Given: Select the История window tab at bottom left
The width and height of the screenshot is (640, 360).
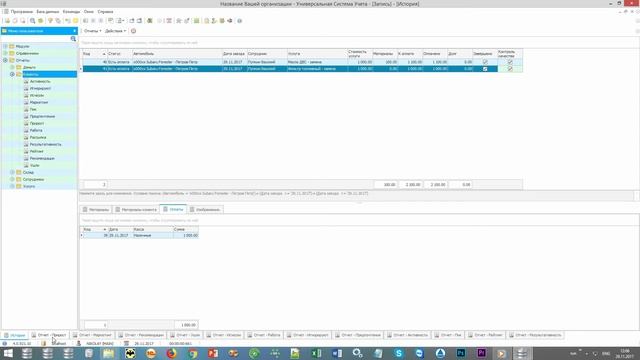Looking at the screenshot, I should point(14,335).
